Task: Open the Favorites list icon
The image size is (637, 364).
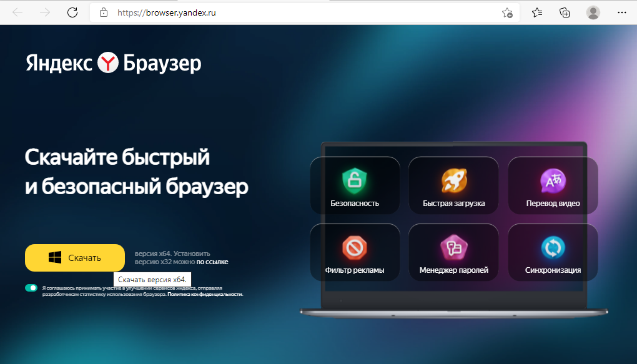Action: click(537, 12)
